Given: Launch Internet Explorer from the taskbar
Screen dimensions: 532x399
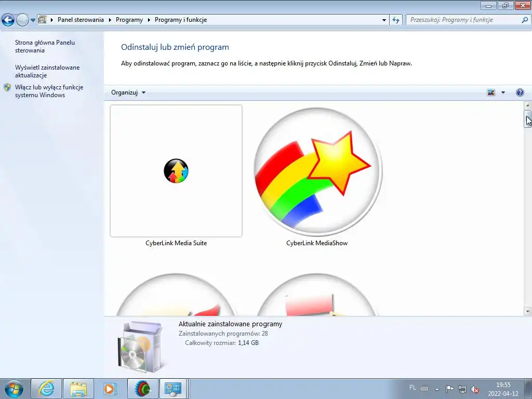Looking at the screenshot, I should pyautogui.click(x=46, y=389).
